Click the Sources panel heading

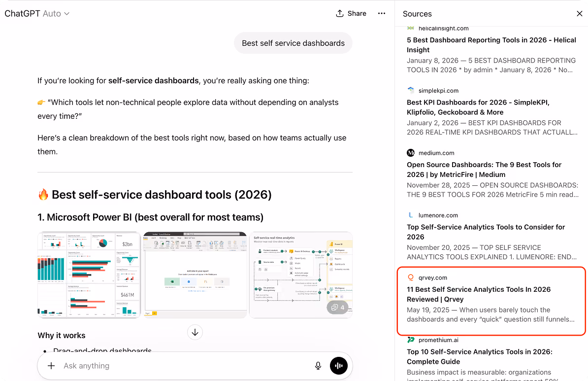click(x=417, y=14)
